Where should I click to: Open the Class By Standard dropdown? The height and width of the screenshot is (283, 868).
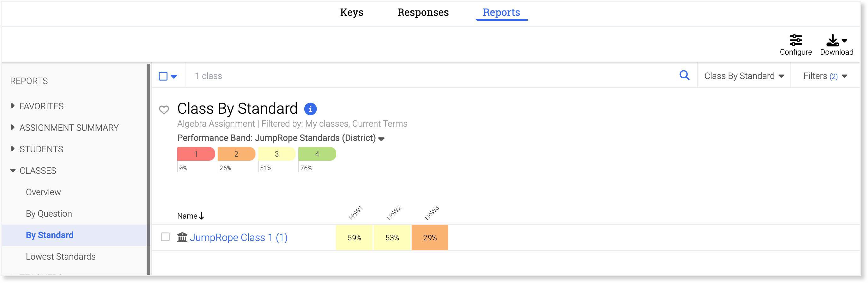(x=744, y=76)
